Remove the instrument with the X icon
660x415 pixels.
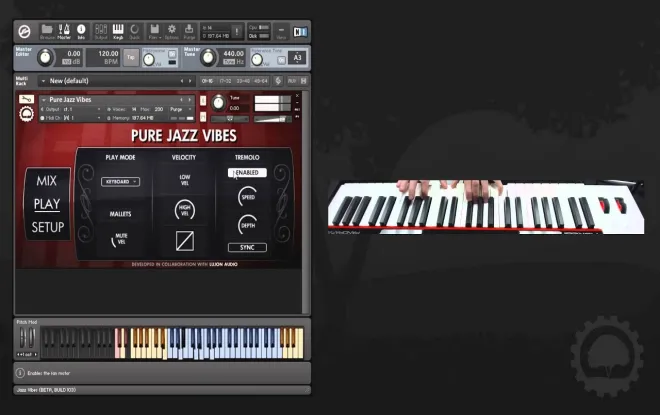tap(297, 96)
